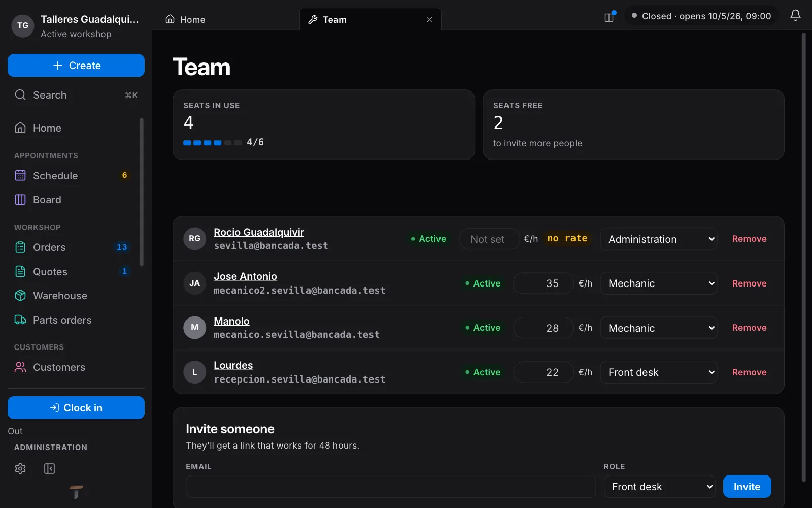Click the seats in use progress bar
The height and width of the screenshot is (508, 812).
212,143
